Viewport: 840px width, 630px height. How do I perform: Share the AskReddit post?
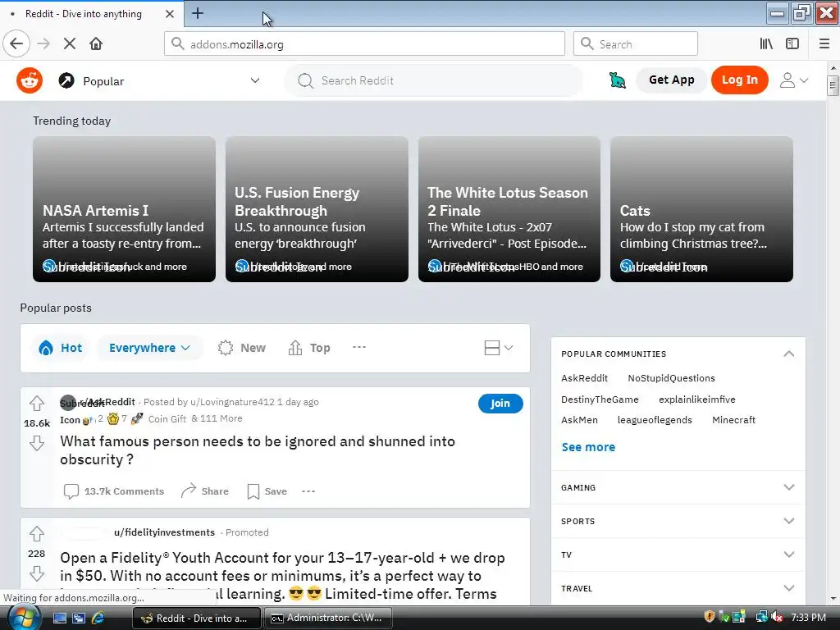click(x=204, y=491)
